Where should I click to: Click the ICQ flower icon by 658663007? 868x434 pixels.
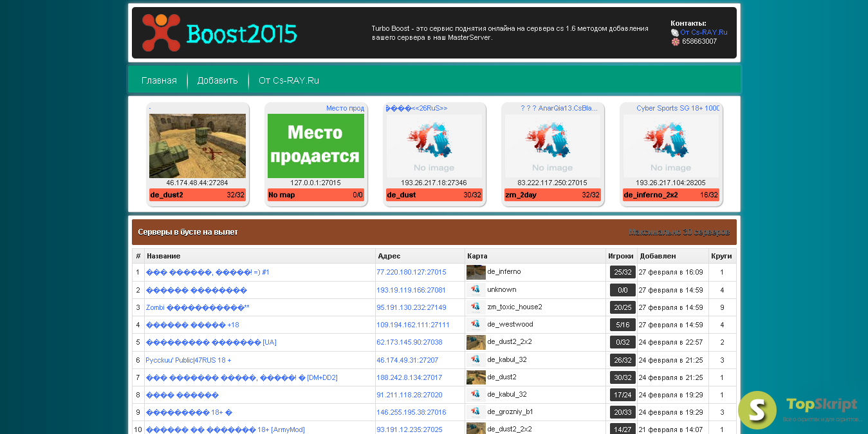pos(675,42)
